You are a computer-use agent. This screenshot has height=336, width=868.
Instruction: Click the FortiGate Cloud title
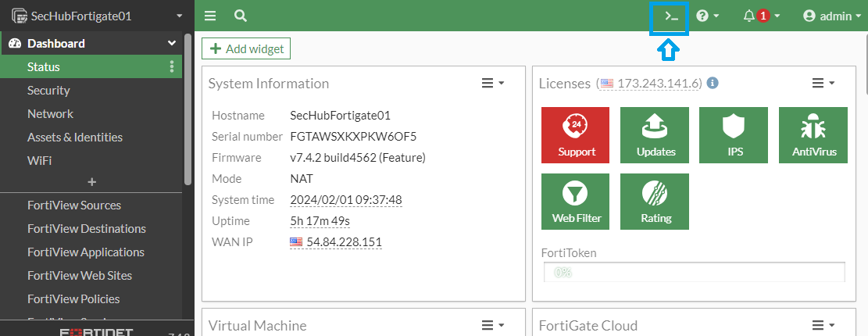point(588,326)
